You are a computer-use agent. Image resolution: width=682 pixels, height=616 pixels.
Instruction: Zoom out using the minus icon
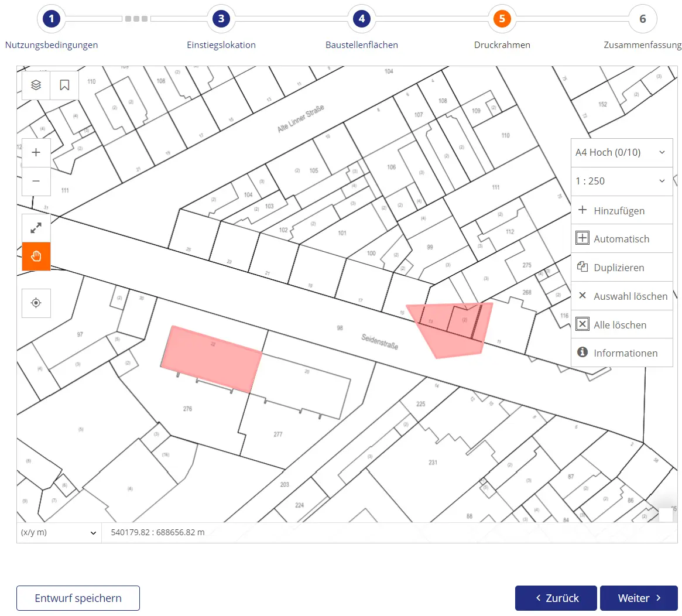36,181
